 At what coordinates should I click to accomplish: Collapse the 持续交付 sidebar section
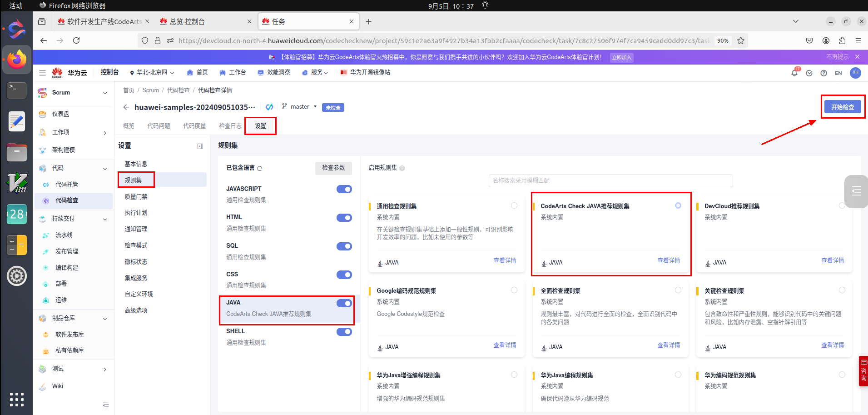pos(105,219)
